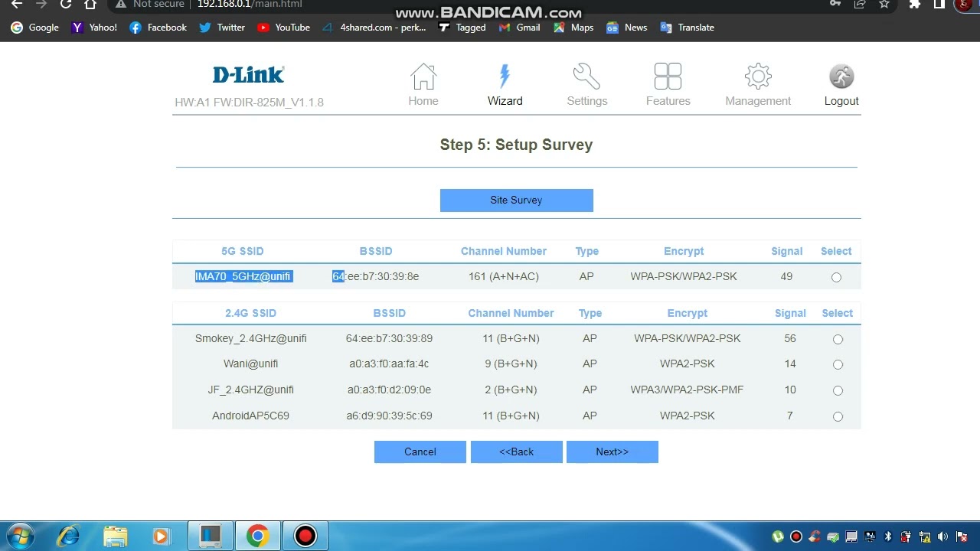Open the Features grid icon

(668, 77)
